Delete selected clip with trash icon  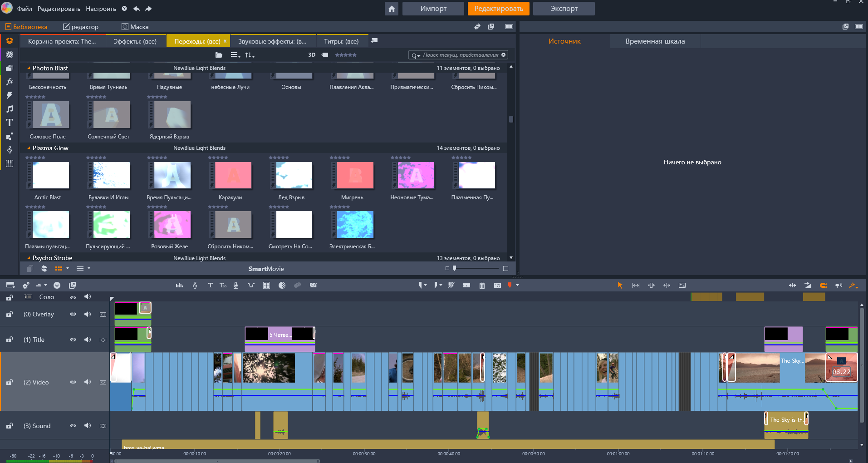pos(482,286)
